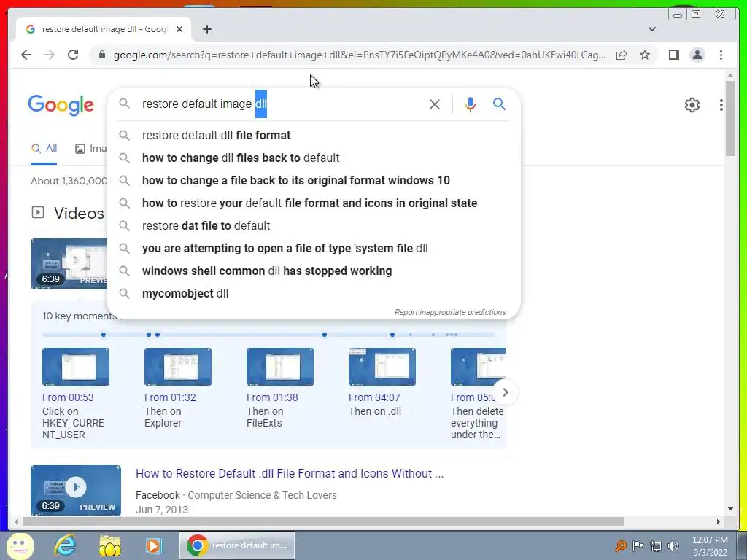
Task: Click the Start button smiley
Action: 20,545
